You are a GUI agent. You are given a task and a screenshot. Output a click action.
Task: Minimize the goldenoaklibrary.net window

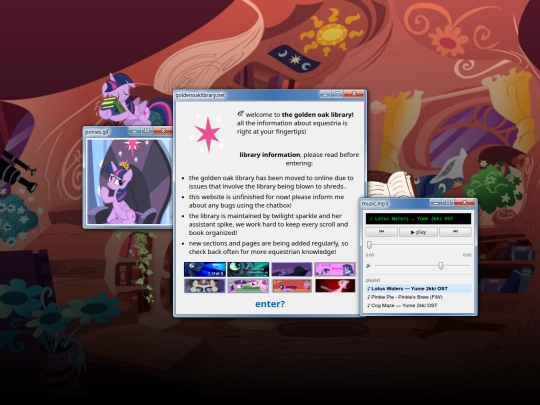coord(325,94)
